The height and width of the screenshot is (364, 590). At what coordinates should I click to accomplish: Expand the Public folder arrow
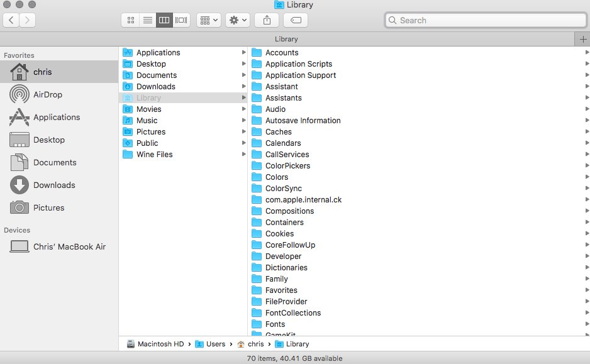point(244,143)
